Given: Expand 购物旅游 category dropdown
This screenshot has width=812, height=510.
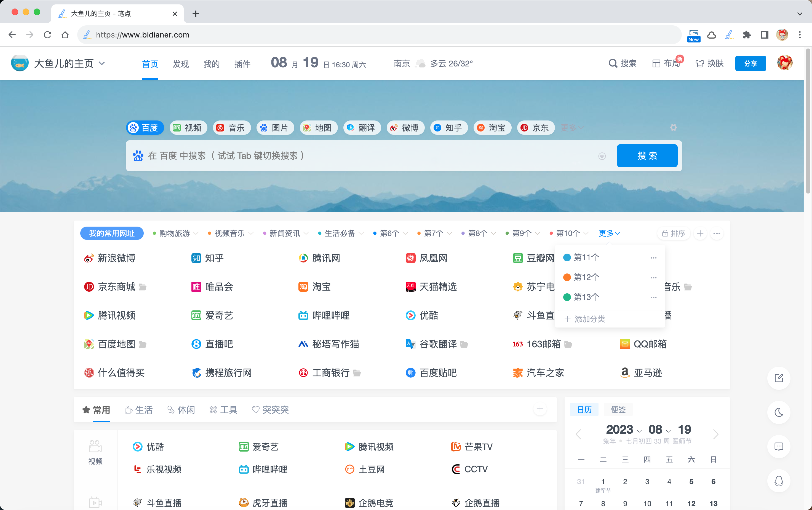Looking at the screenshot, I should click(196, 233).
